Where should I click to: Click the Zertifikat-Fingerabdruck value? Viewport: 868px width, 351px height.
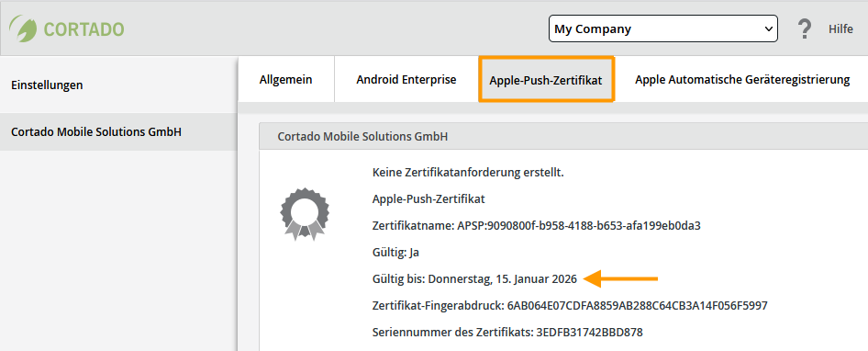pyautogui.click(x=637, y=306)
